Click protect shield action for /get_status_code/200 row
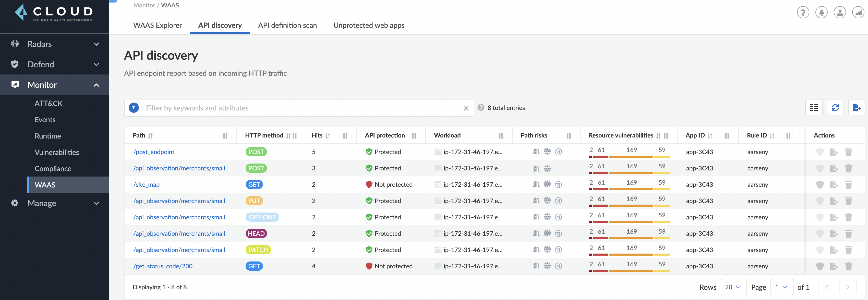This screenshot has width=868, height=300. click(820, 266)
